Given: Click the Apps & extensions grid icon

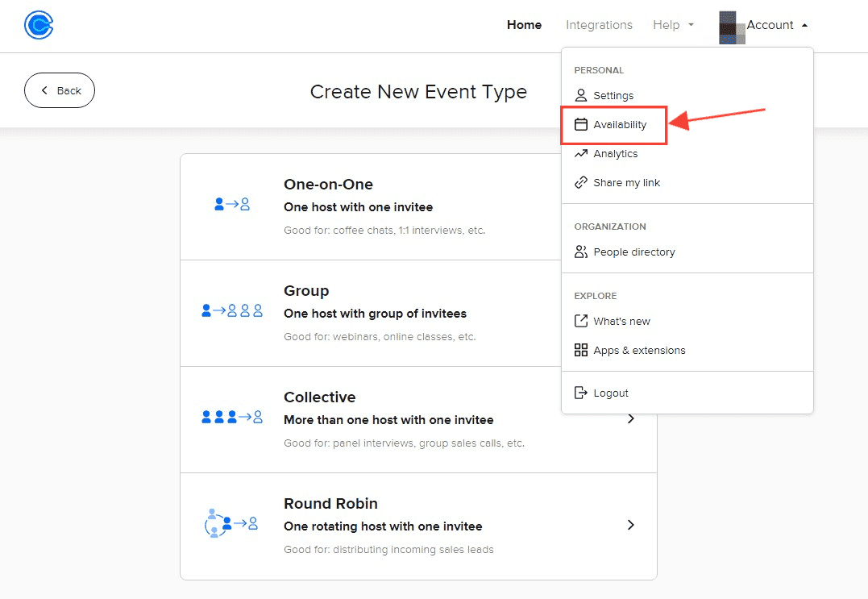Looking at the screenshot, I should (x=580, y=351).
